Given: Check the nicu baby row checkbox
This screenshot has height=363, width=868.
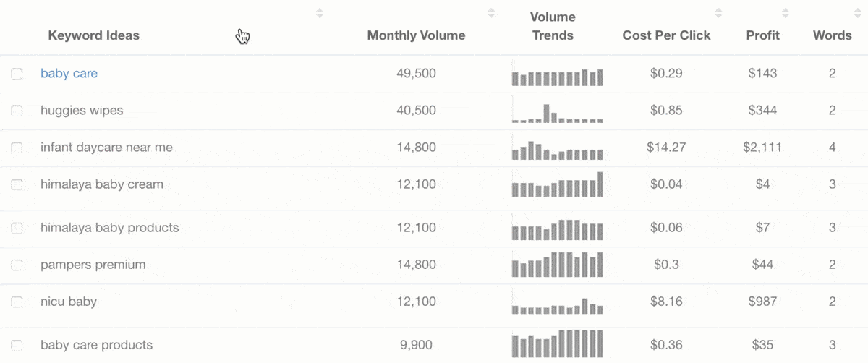Looking at the screenshot, I should point(17,302).
